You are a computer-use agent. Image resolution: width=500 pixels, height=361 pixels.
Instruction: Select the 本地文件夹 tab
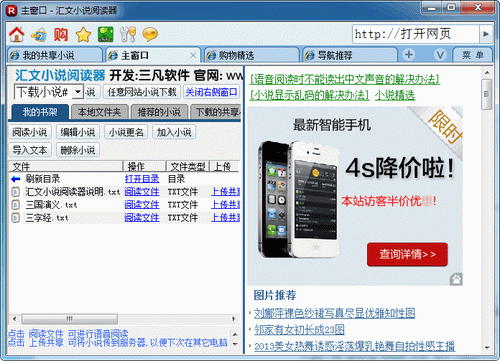tap(99, 112)
